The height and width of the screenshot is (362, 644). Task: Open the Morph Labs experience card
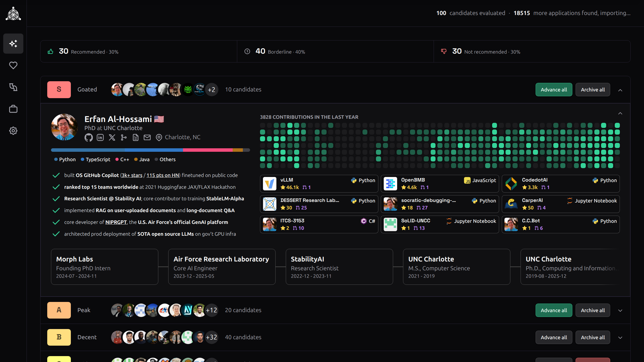[105, 267]
